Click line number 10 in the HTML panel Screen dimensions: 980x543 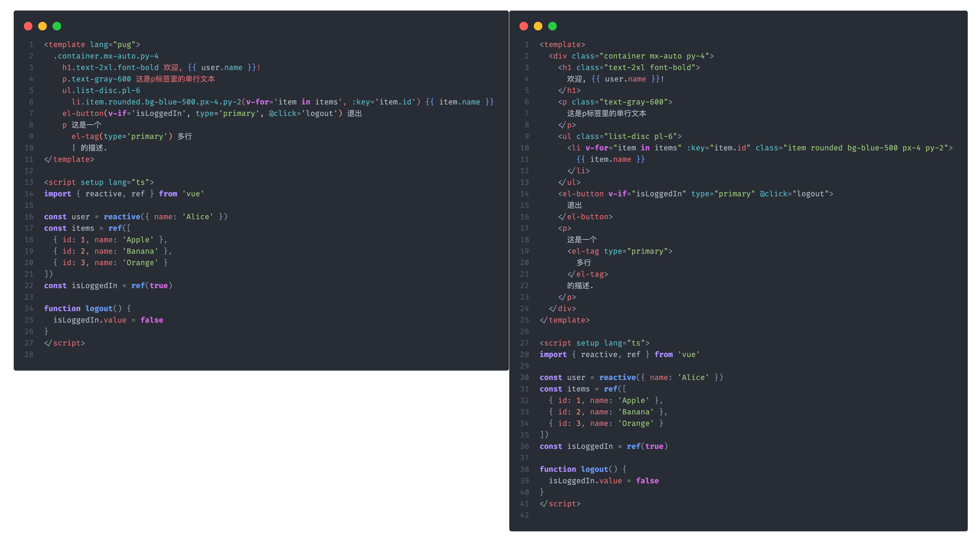click(x=524, y=148)
